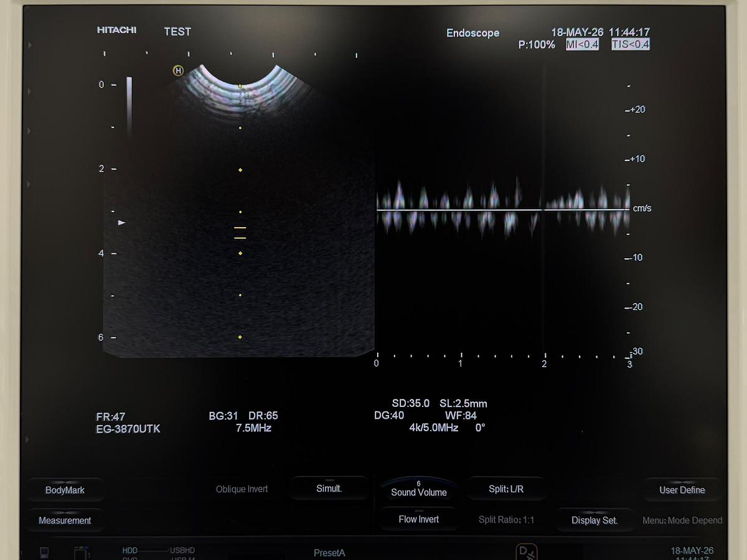The height and width of the screenshot is (560, 747).
Task: Click the HITACHI logo
Action: 116,30
